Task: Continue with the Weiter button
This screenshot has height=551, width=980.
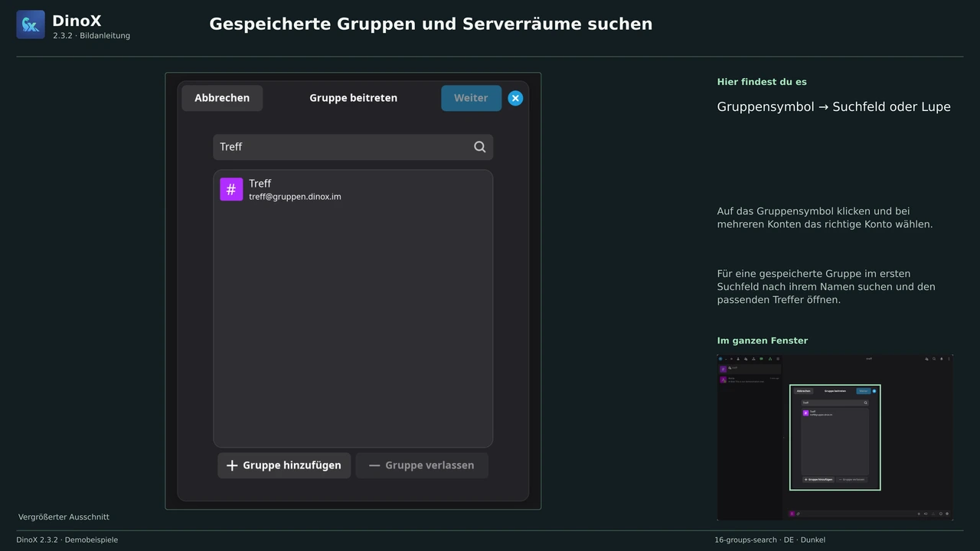Action: tap(471, 98)
